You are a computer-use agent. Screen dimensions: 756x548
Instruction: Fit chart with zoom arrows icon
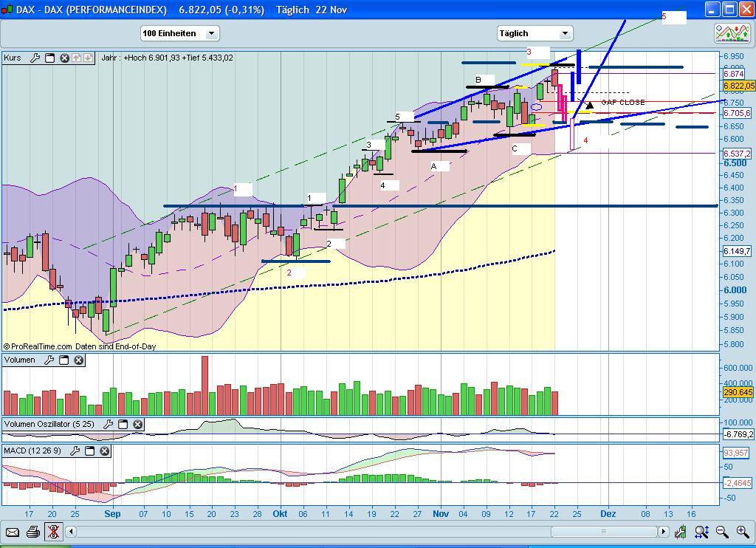tap(701, 532)
